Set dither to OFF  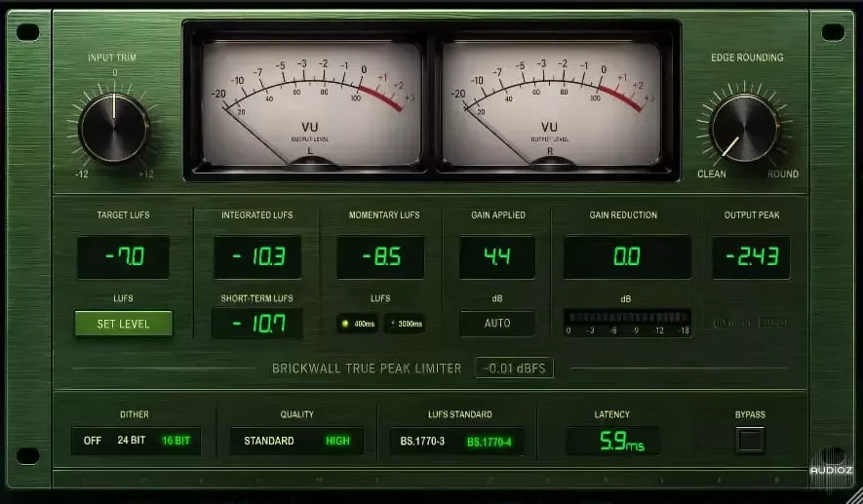(92, 441)
